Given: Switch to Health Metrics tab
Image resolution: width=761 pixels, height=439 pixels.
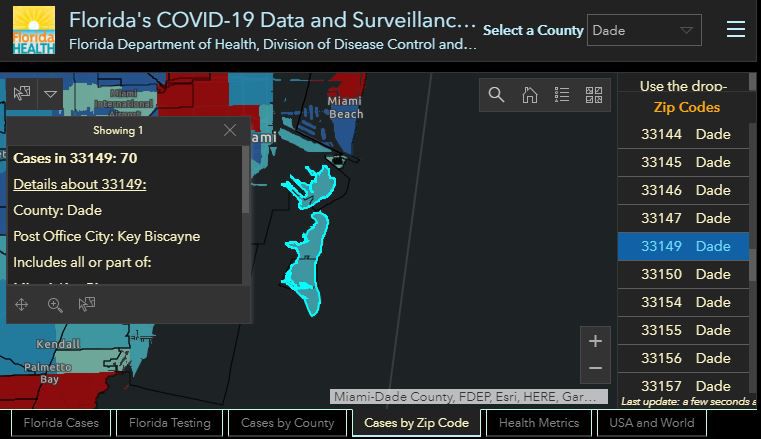Looking at the screenshot, I should pyautogui.click(x=539, y=423).
